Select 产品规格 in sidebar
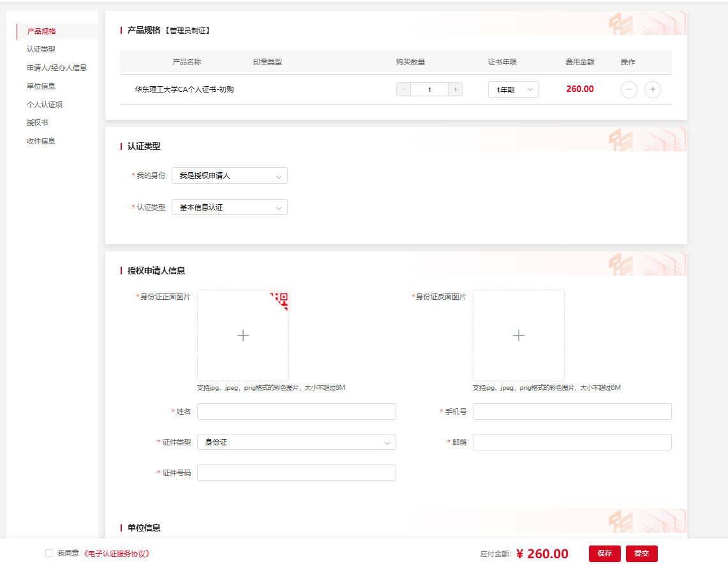 click(41, 31)
